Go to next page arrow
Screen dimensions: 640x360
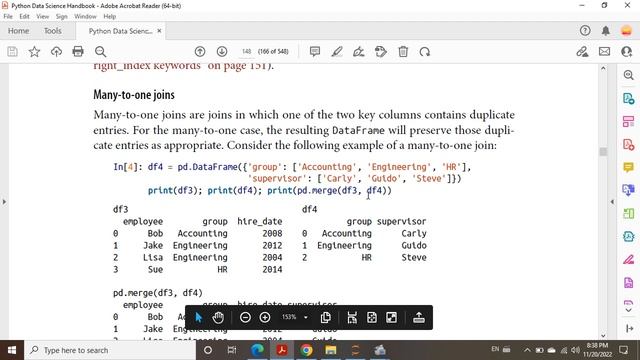(222, 51)
